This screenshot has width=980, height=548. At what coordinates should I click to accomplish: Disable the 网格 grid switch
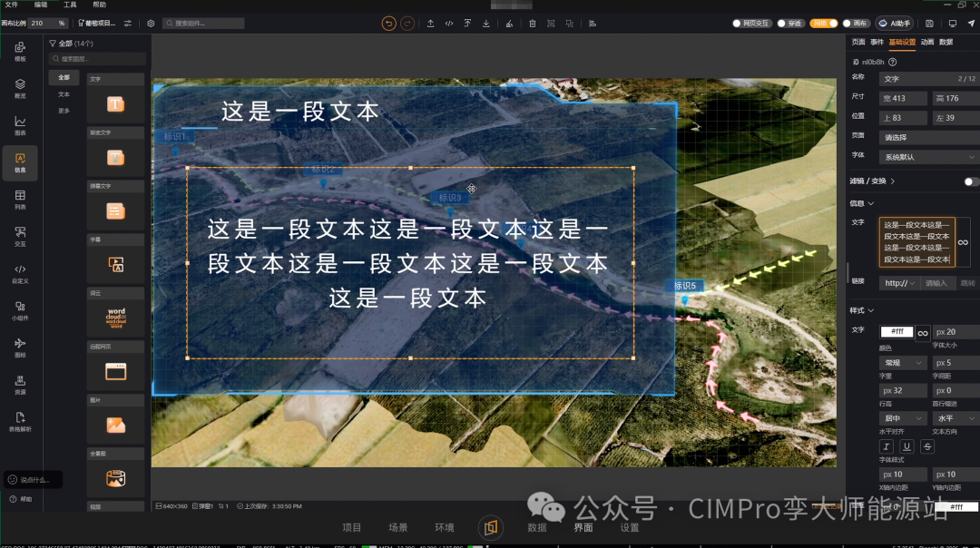tap(824, 23)
